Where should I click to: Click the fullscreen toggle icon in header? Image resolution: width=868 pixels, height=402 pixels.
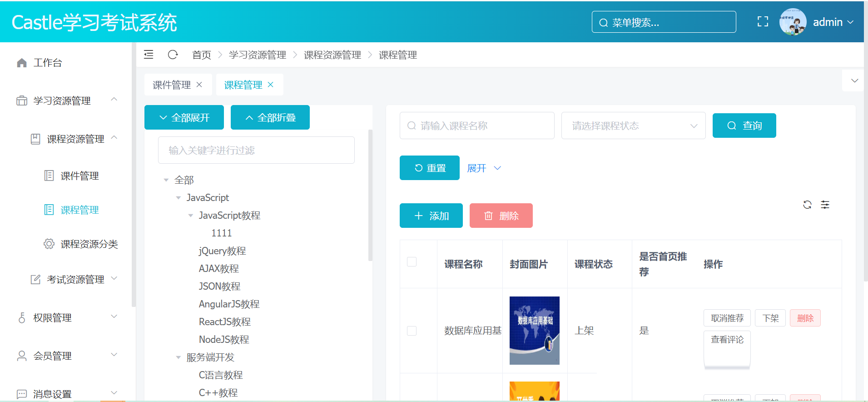[763, 22]
